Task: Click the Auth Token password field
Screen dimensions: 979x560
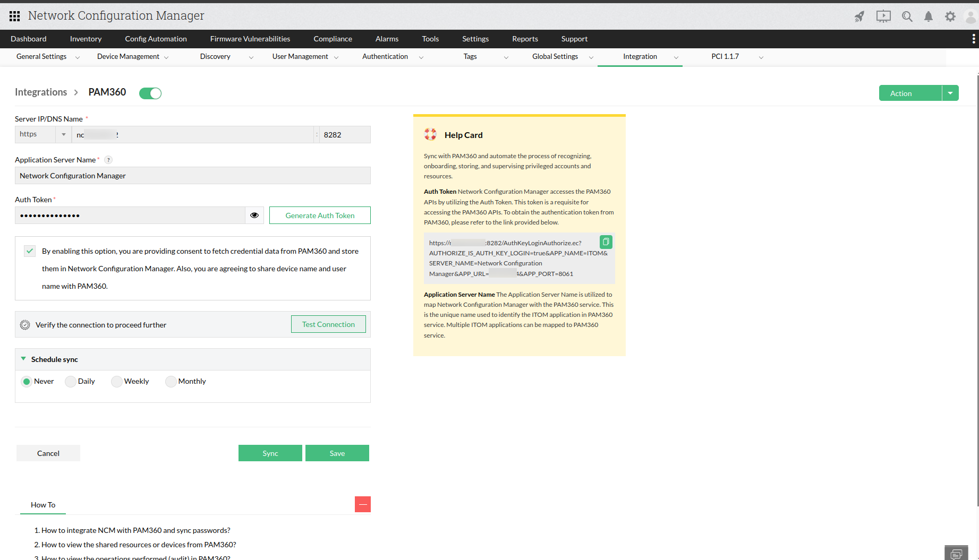Action: (x=130, y=215)
